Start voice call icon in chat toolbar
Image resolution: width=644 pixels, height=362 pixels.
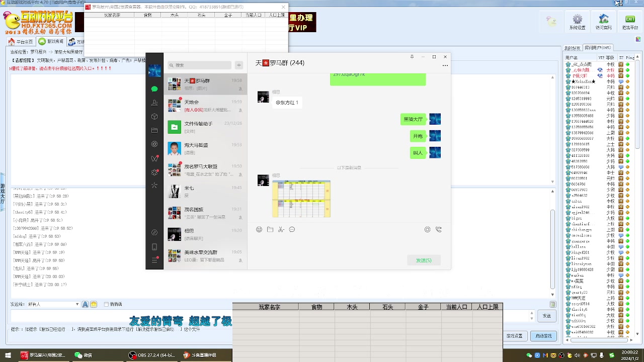point(439,229)
